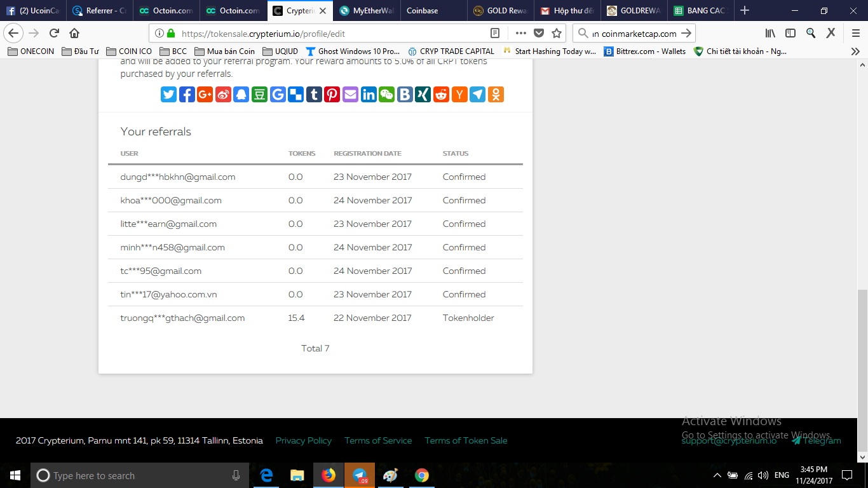Go to the Firefox home page

[x=74, y=33]
